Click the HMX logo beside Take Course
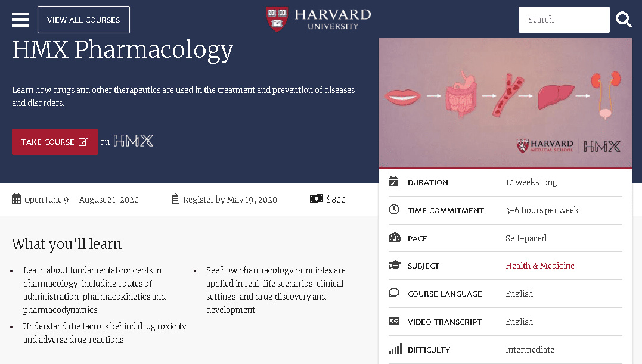 tap(133, 141)
